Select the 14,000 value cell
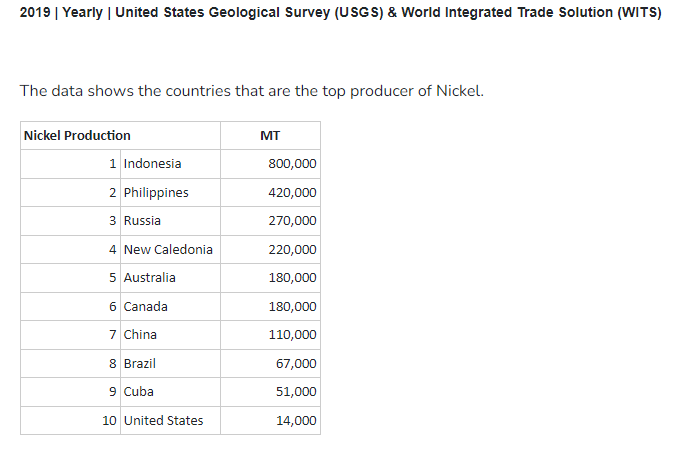 [x=295, y=420]
